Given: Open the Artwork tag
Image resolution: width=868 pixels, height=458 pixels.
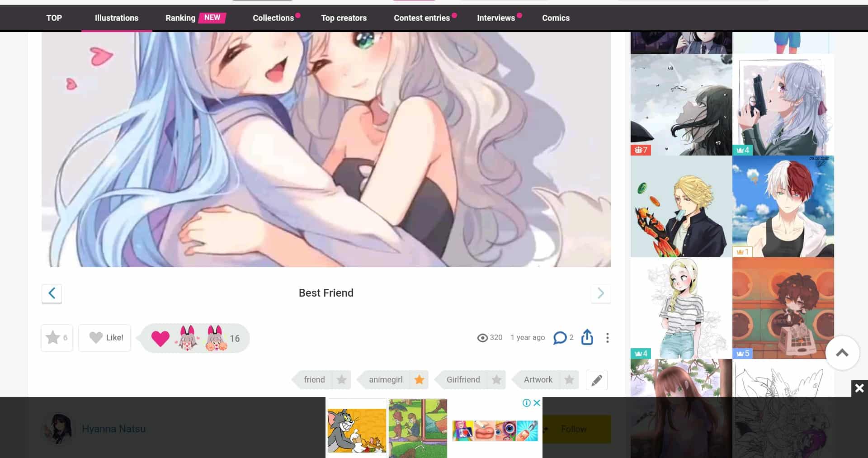Looking at the screenshot, I should [538, 380].
